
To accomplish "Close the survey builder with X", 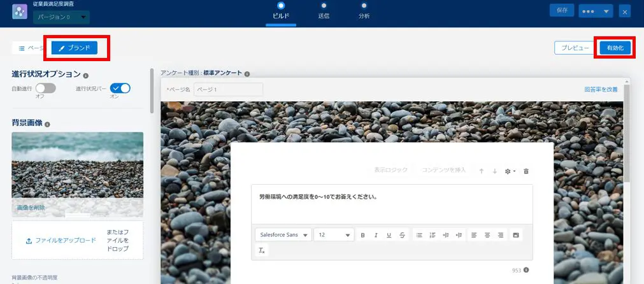I will click(x=625, y=11).
